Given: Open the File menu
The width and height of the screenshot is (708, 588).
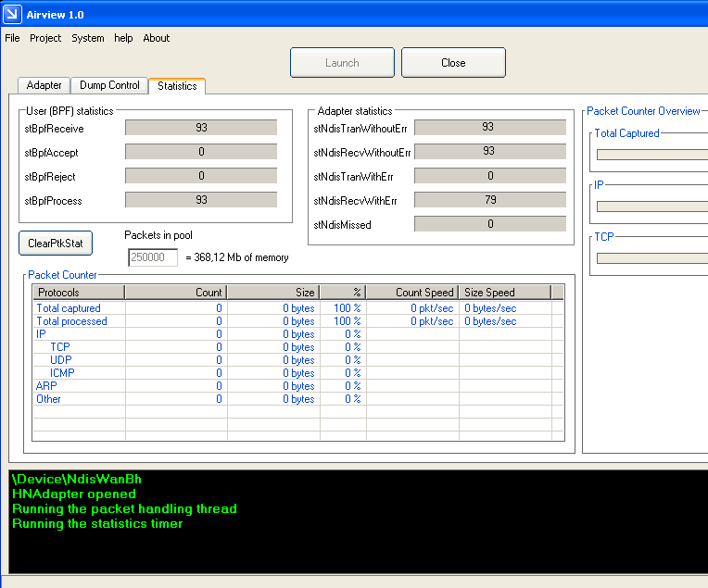Looking at the screenshot, I should [x=12, y=38].
